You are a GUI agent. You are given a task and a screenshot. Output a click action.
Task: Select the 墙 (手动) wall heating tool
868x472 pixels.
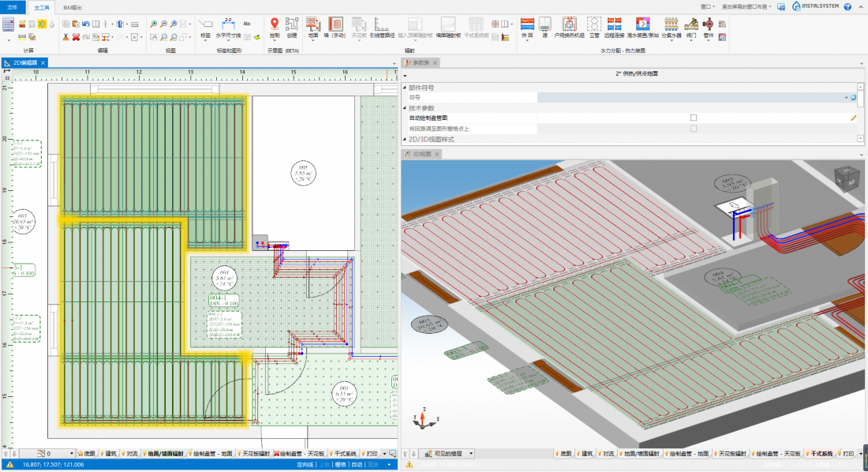pyautogui.click(x=335, y=24)
